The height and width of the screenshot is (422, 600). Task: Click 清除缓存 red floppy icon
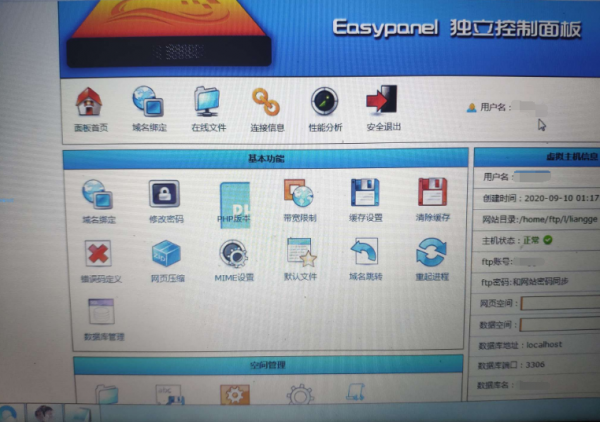pos(432,192)
